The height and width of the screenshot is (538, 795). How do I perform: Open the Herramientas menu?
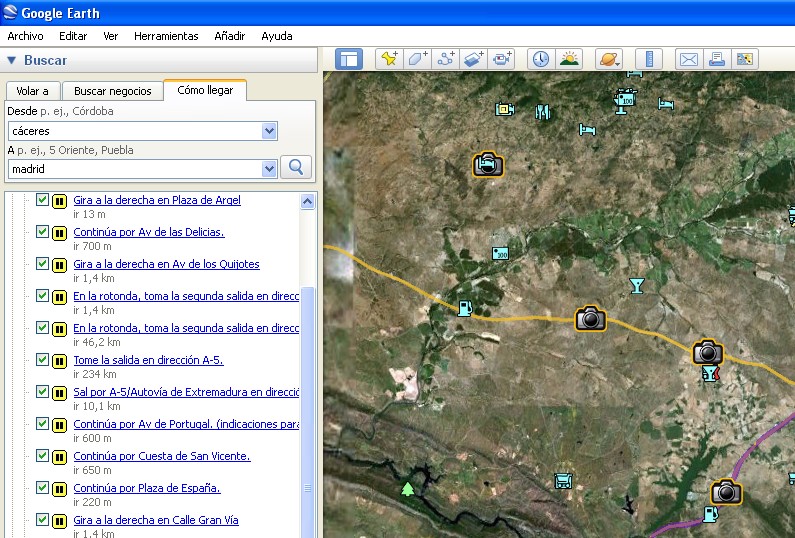coord(166,36)
